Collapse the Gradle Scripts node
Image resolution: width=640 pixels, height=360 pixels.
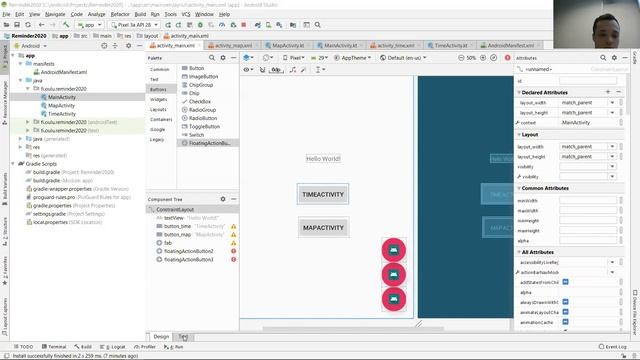click(x=13, y=164)
